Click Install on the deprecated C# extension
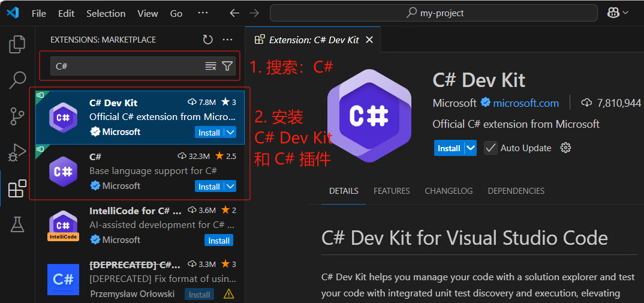 click(199, 295)
